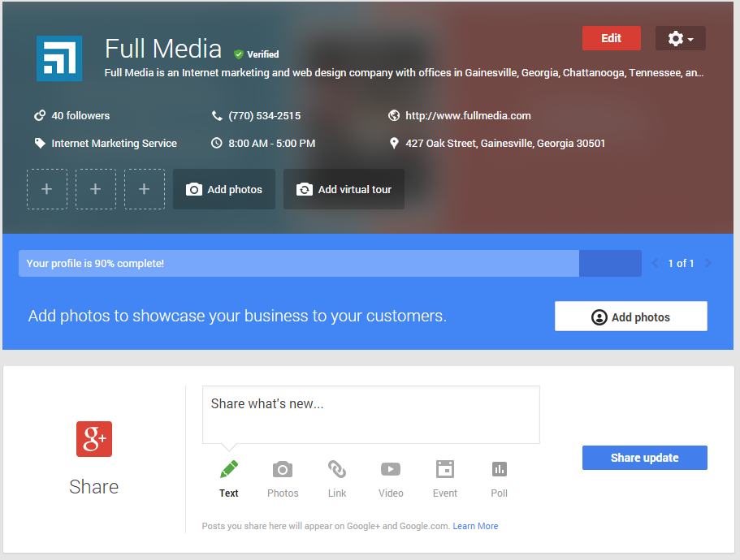Click the phone number (770) 534-2515
The image size is (740, 560).
(265, 115)
